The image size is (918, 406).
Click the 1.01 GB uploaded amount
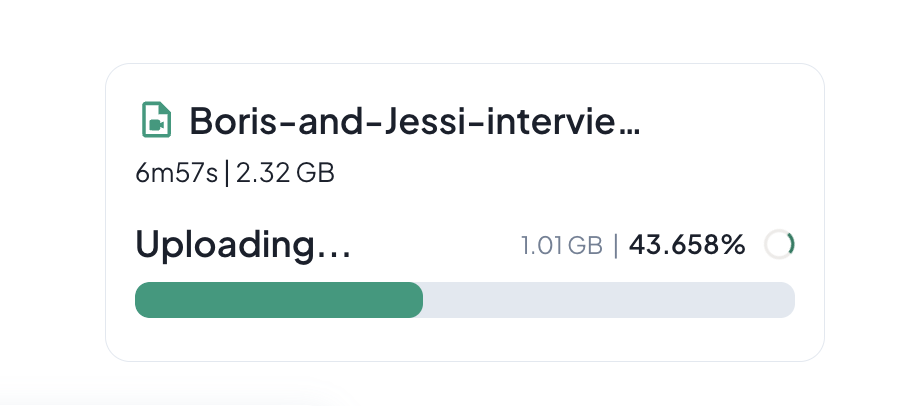pos(561,245)
